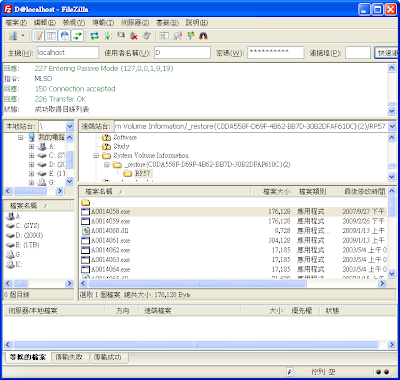Select file A0014060.dll
The width and height of the screenshot is (400, 380).
(110, 231)
